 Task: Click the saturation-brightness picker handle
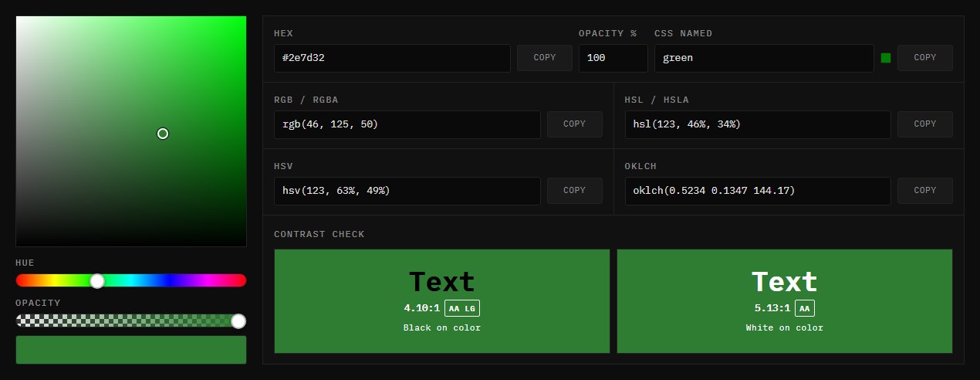click(163, 134)
